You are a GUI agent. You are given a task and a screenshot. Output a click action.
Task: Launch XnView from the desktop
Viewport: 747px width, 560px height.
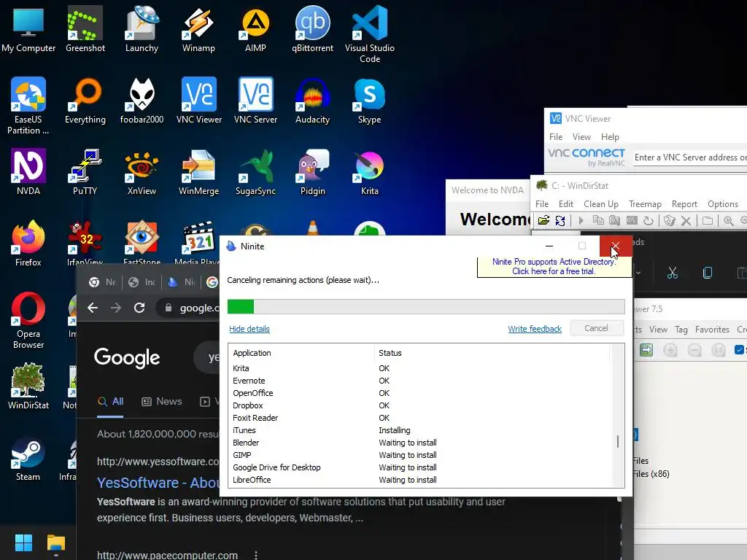(142, 172)
